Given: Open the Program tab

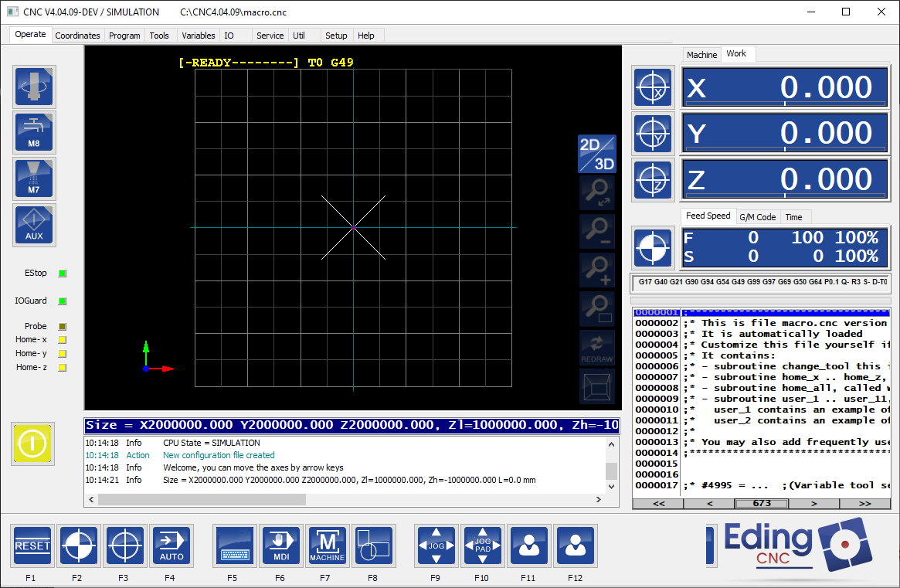Looking at the screenshot, I should (x=124, y=36).
